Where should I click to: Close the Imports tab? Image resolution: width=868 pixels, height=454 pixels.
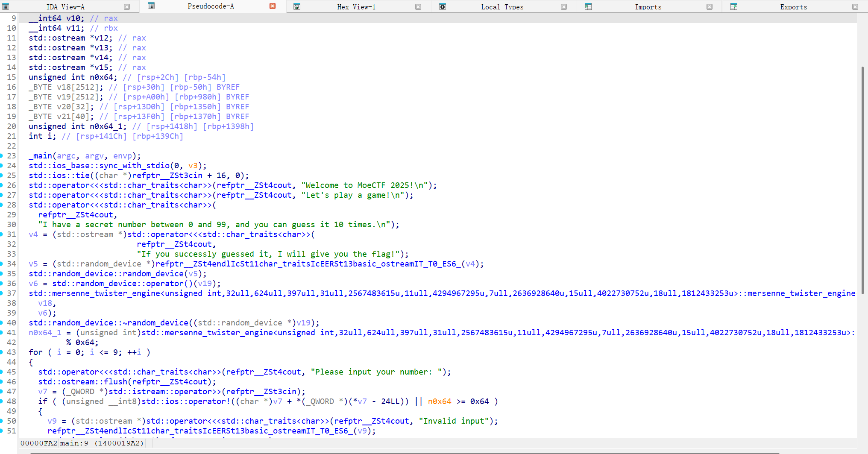[x=710, y=7]
